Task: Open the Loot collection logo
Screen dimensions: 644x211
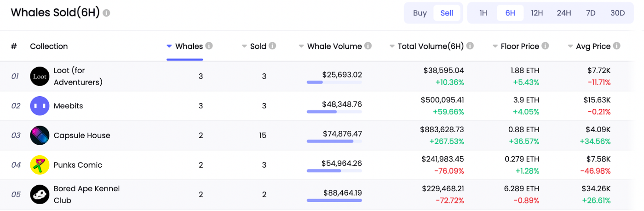Action: pos(40,76)
